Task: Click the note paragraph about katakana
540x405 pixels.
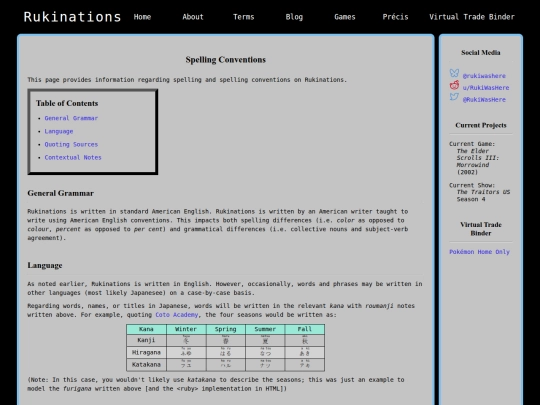Action: click(x=216, y=384)
